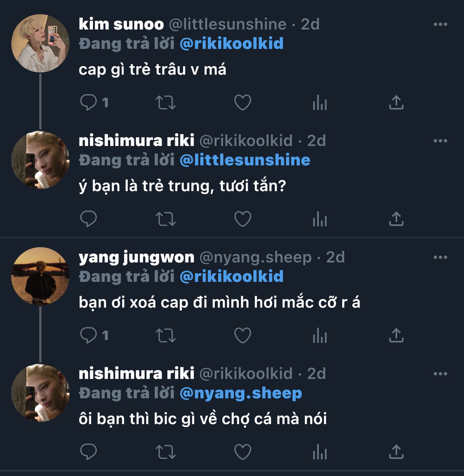The image size is (464, 476).
Task: Like yang jungwon's tweet
Action: coord(242,335)
